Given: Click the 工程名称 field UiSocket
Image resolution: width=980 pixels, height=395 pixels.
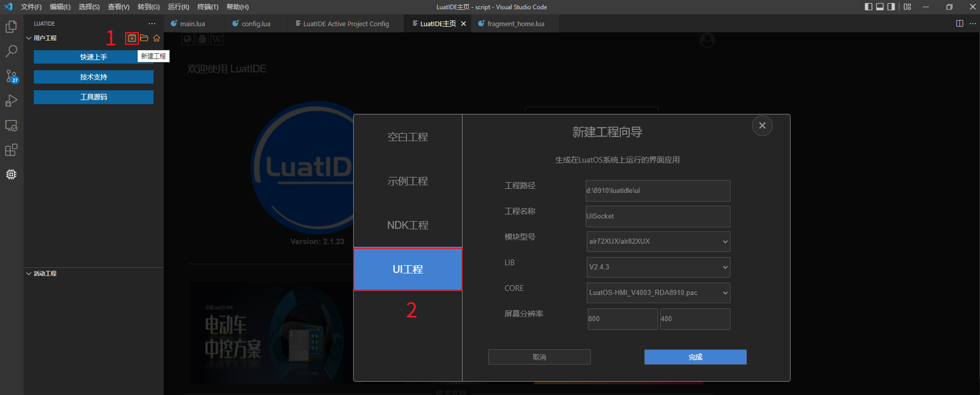Looking at the screenshot, I should [658, 216].
